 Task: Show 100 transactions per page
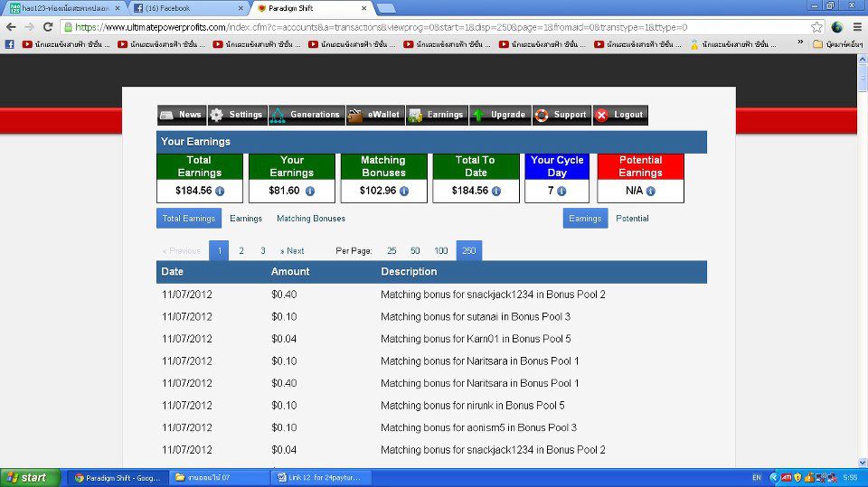(440, 250)
